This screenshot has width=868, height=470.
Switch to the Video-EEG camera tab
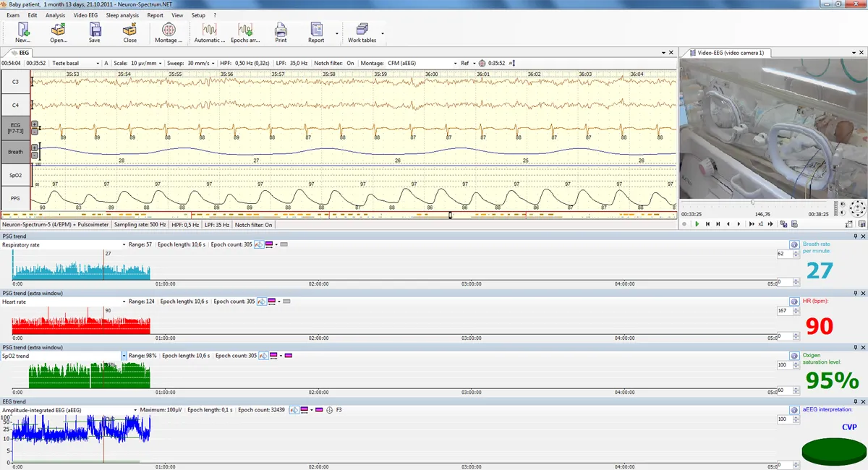(731, 53)
